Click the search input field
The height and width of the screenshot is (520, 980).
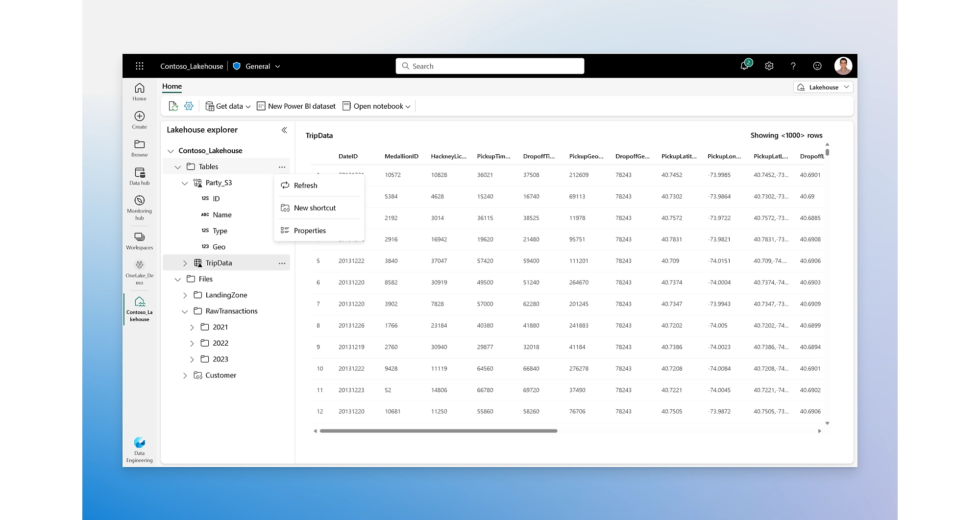(490, 66)
